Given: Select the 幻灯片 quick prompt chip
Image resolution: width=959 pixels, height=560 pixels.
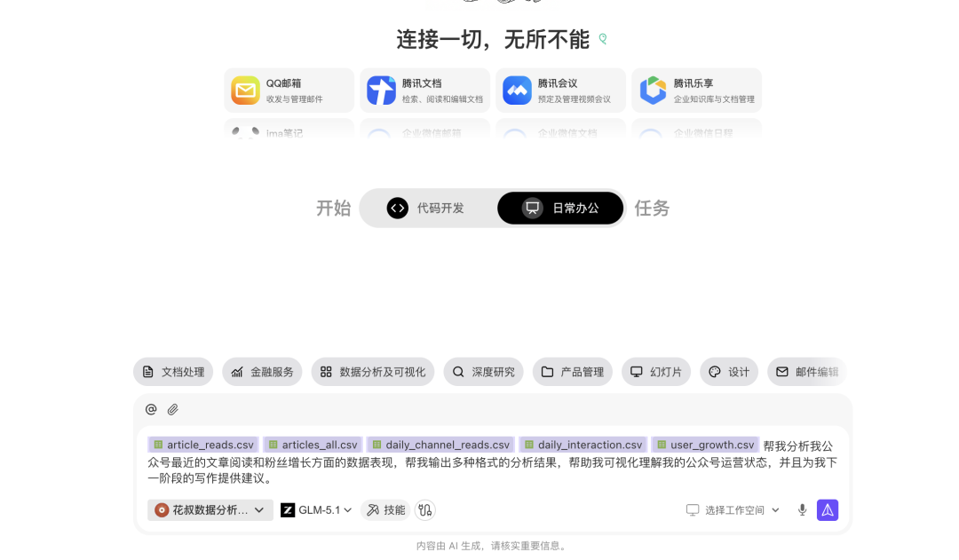Looking at the screenshot, I should (x=656, y=372).
